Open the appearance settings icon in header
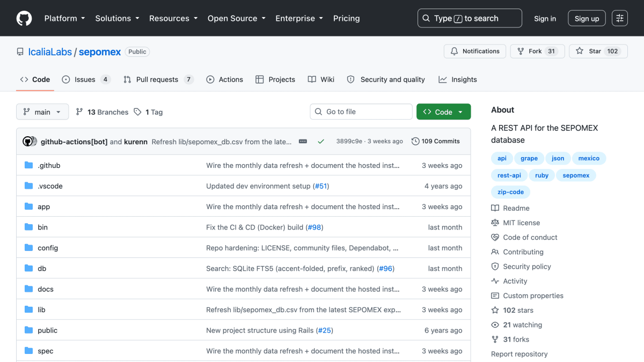This screenshot has height=362, width=644. click(620, 18)
